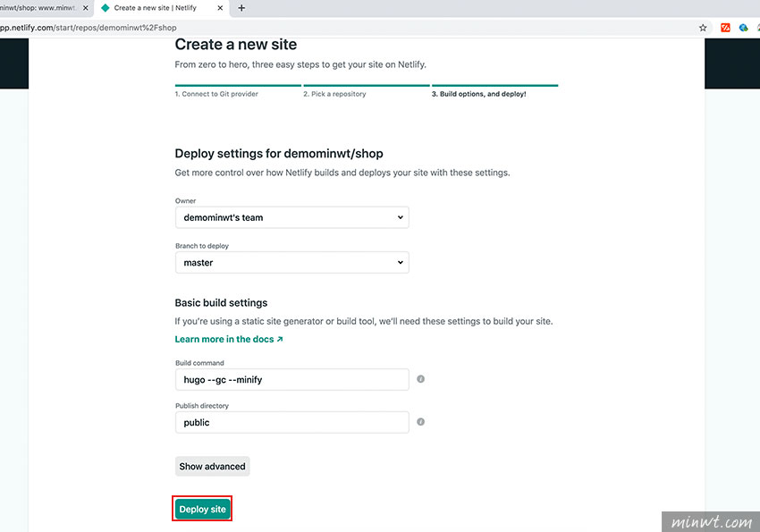Click the blue globe extension icon

[744, 28]
